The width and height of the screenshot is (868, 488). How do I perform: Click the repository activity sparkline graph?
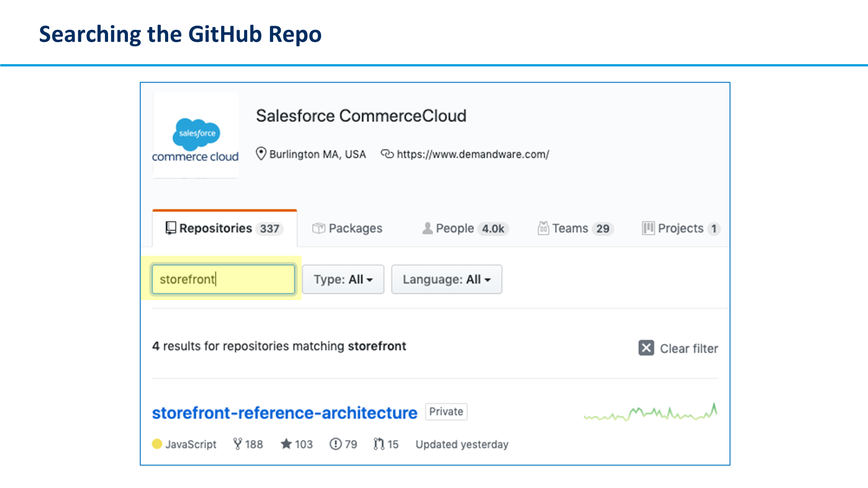[651, 412]
